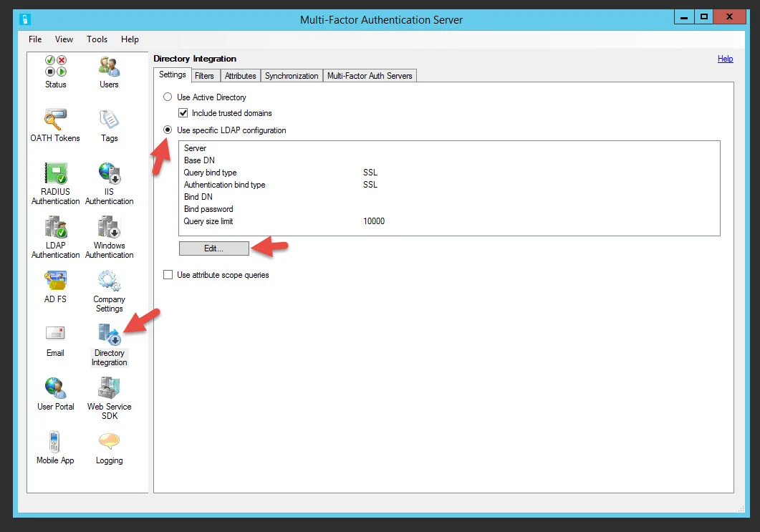Select the Mobile App icon
This screenshot has height=532, width=760.
click(54, 441)
